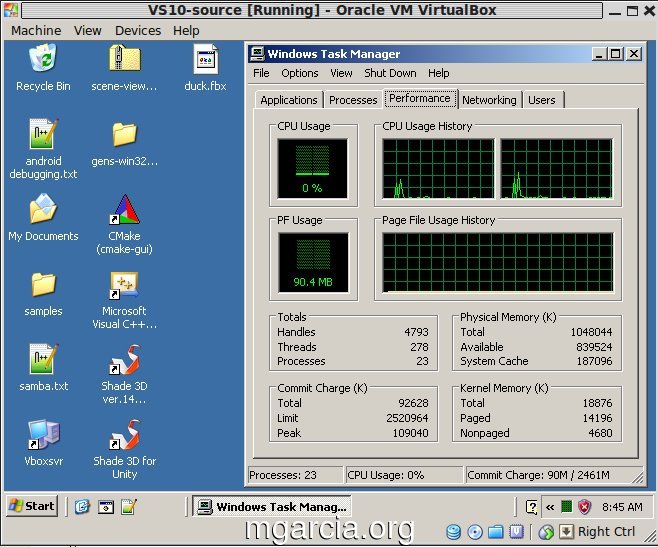Select the gens-win32 folder icon
658x547 pixels.
pos(125,134)
